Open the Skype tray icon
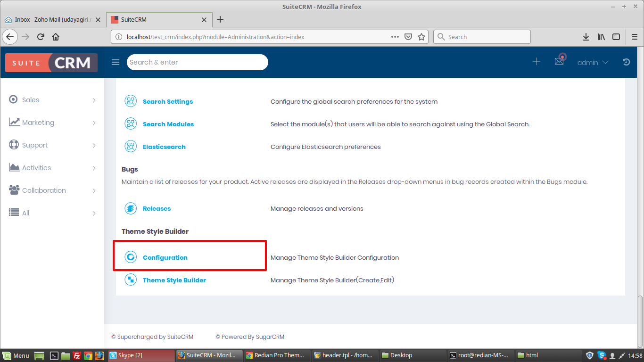644x362 pixels. (x=602, y=355)
